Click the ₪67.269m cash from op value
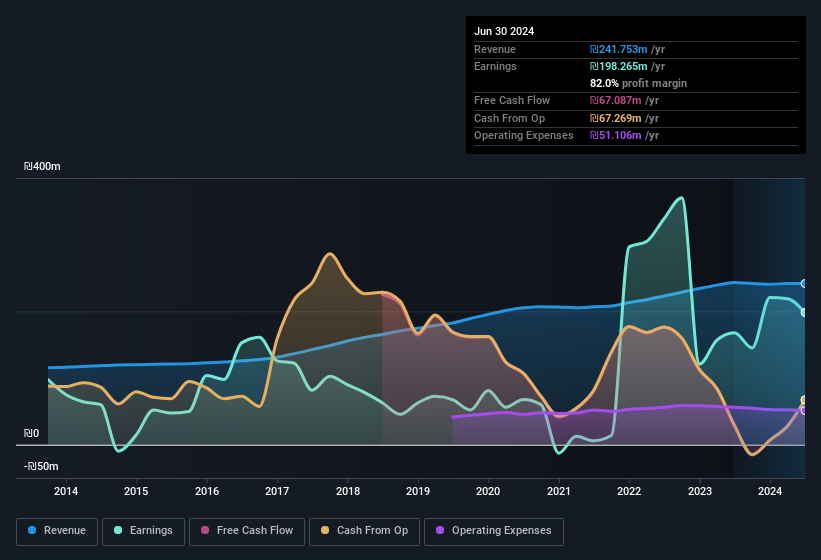The height and width of the screenshot is (560, 821). coord(615,118)
